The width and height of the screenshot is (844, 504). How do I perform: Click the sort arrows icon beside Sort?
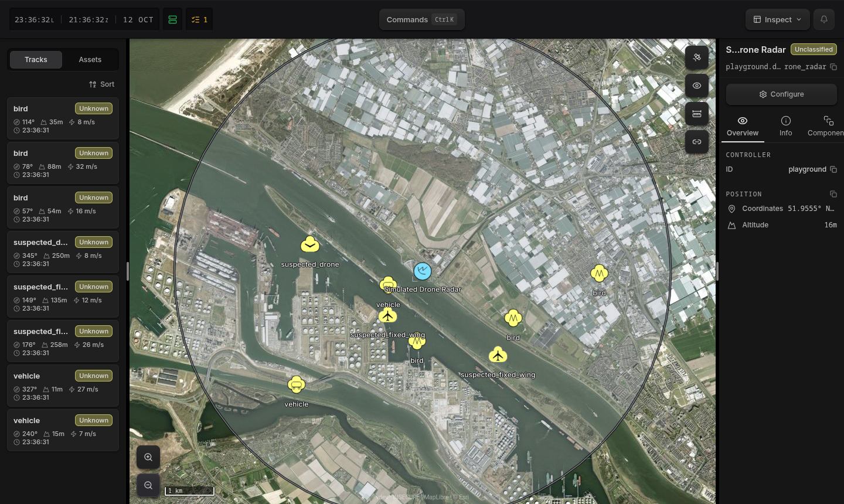(93, 84)
